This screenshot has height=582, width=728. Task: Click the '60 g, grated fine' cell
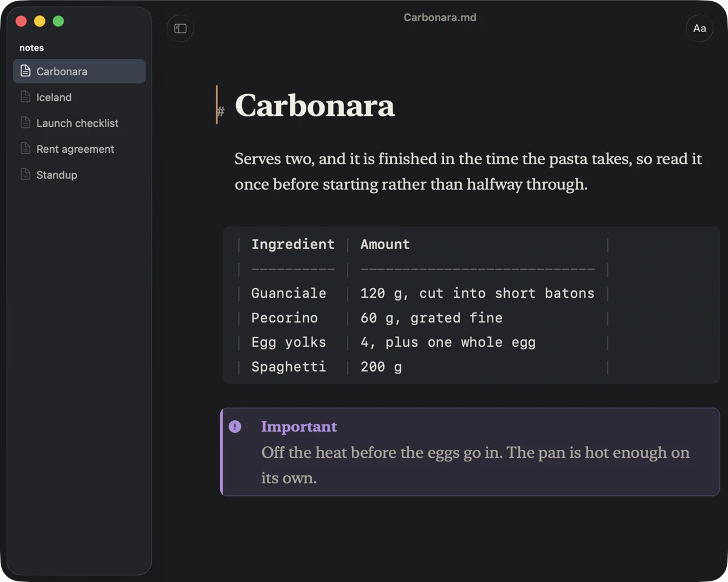pos(431,318)
